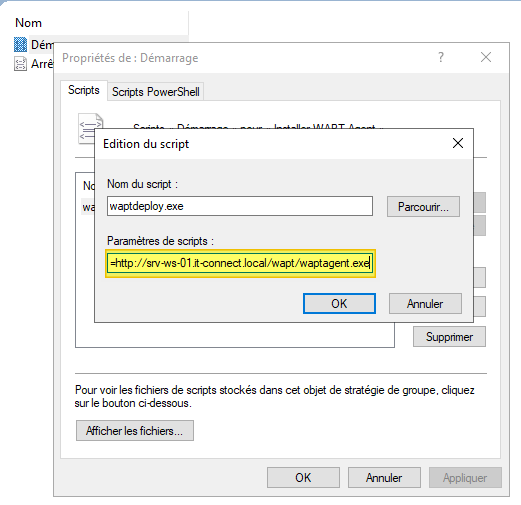Select the Démarrage script icon
The width and height of the screenshot is (521, 505).
(20, 45)
